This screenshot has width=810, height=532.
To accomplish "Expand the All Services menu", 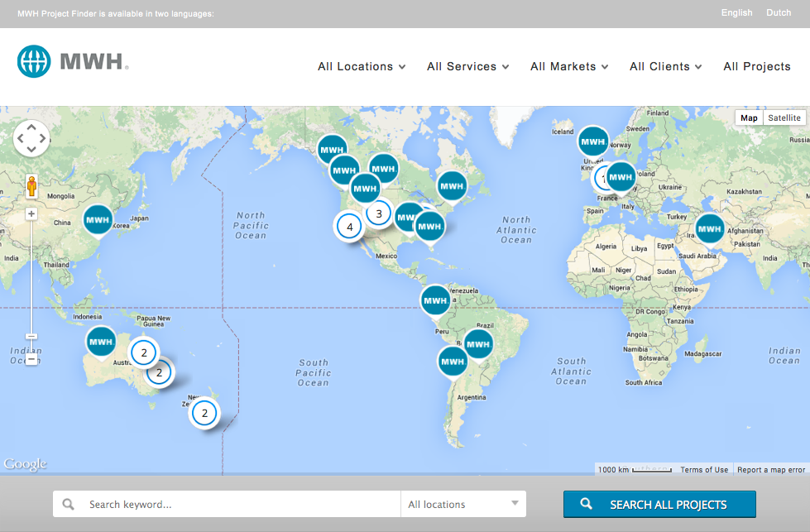I will pos(467,66).
